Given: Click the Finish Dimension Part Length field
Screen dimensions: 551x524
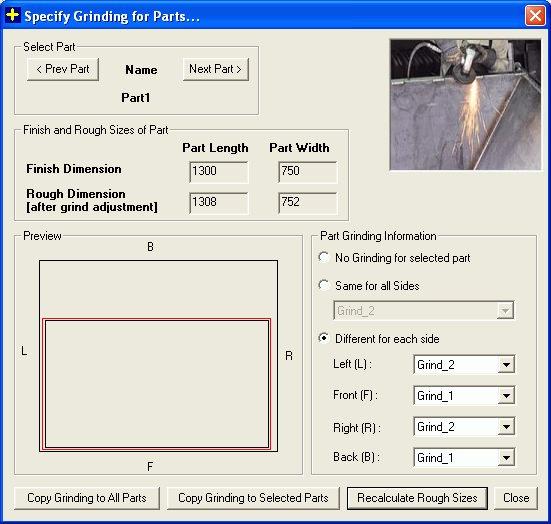Looking at the screenshot, I should tap(219, 172).
